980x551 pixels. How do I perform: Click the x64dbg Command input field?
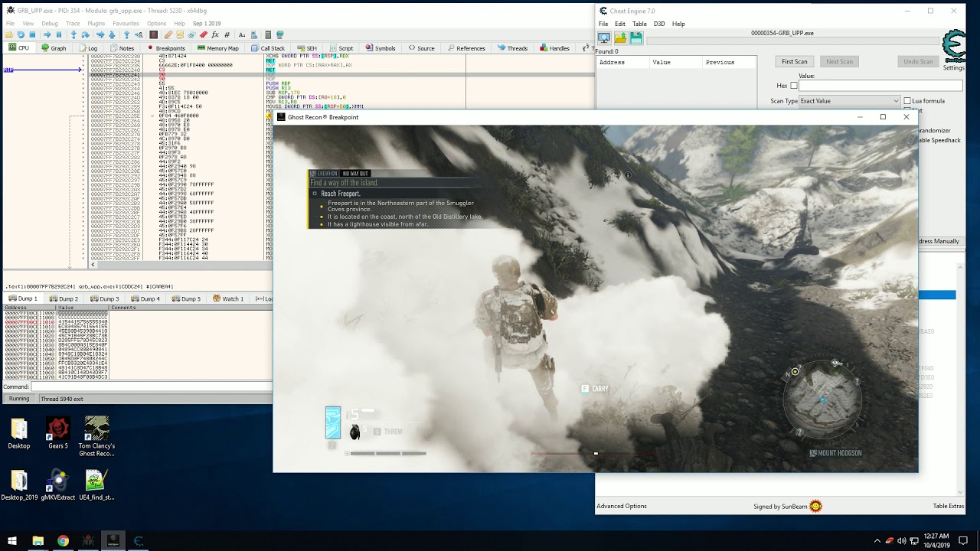[152, 386]
